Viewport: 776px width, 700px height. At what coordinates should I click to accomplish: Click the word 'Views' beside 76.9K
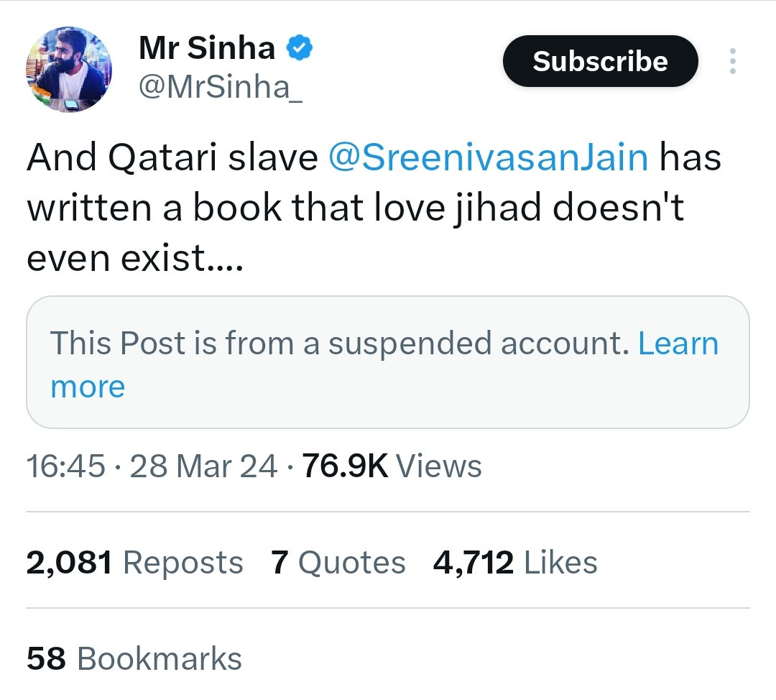439,466
